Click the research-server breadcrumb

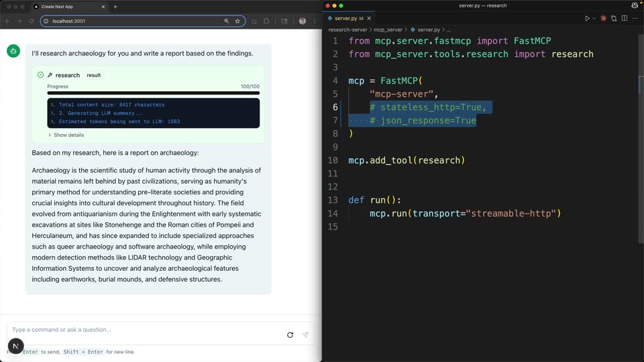[x=347, y=29]
